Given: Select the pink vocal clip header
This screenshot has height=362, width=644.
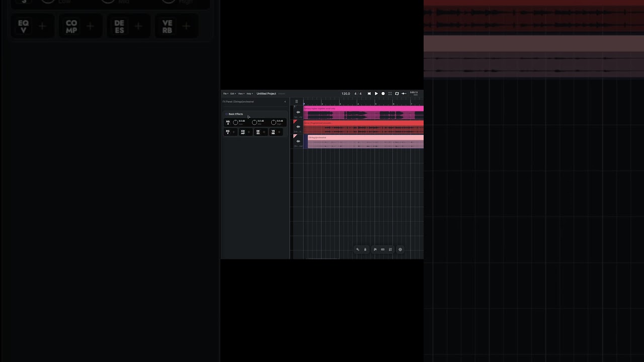Looking at the screenshot, I should tap(364, 109).
